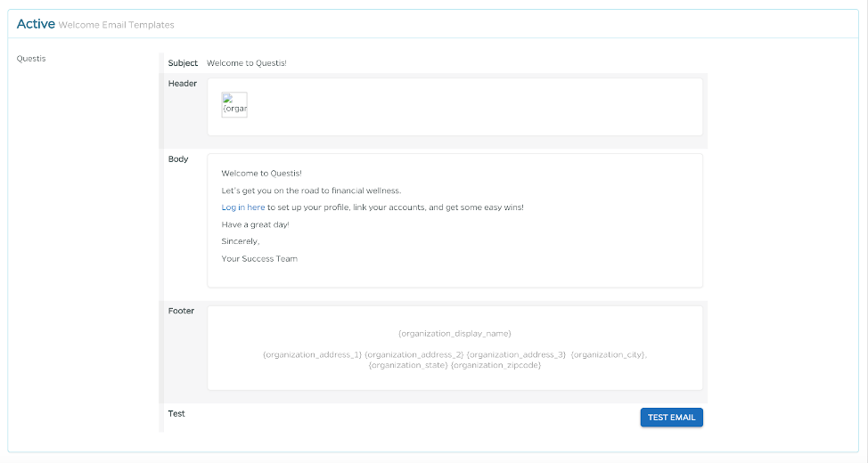Click the 'Active' section heading
The width and height of the screenshot is (868, 463).
36,24
